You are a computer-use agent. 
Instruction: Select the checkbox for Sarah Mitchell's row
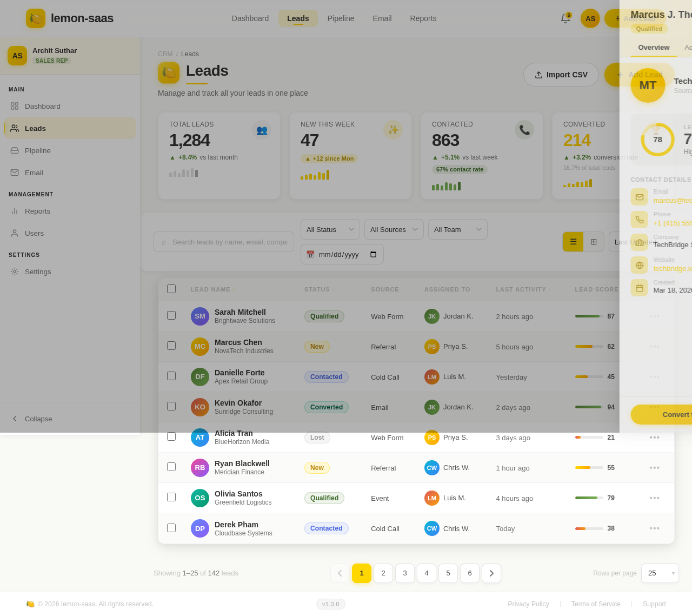[171, 316]
